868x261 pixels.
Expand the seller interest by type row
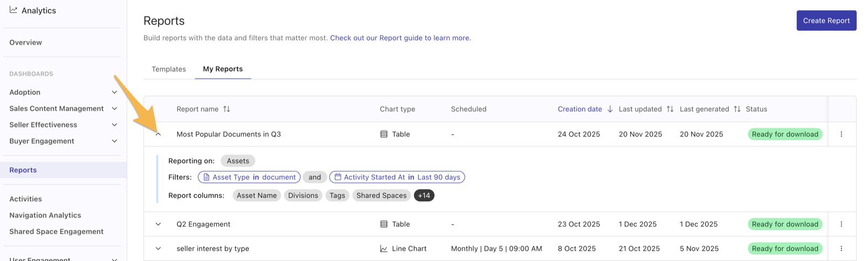[x=158, y=249]
